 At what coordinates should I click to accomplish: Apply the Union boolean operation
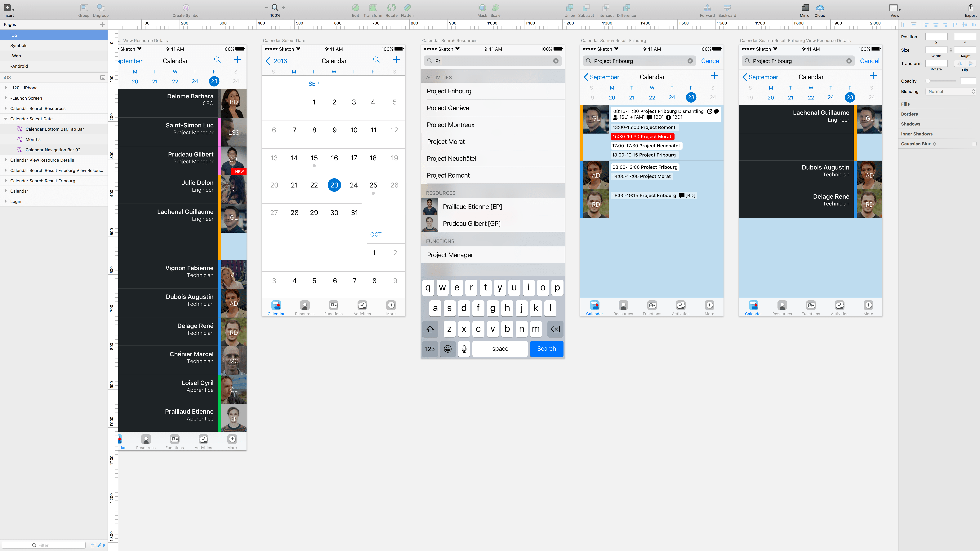point(569,8)
